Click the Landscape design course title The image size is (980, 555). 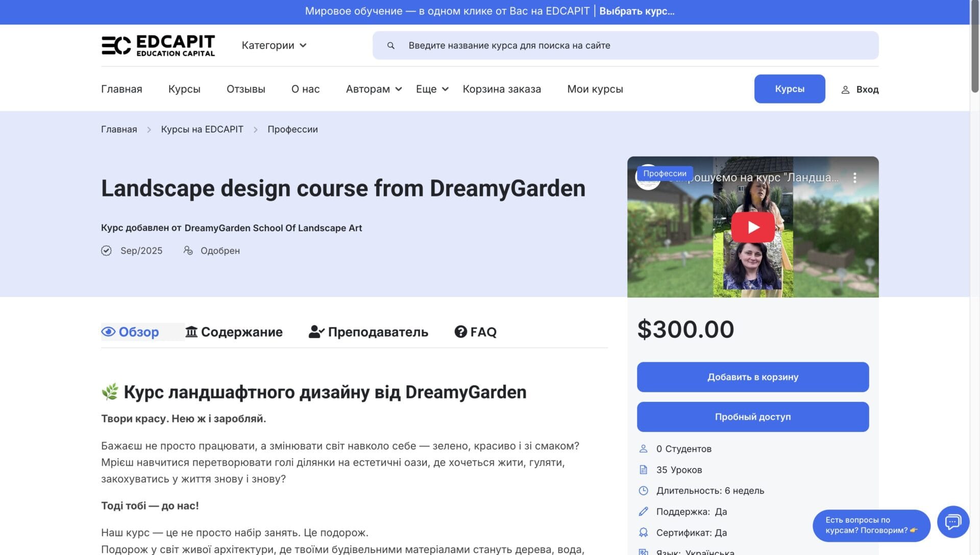click(x=343, y=188)
